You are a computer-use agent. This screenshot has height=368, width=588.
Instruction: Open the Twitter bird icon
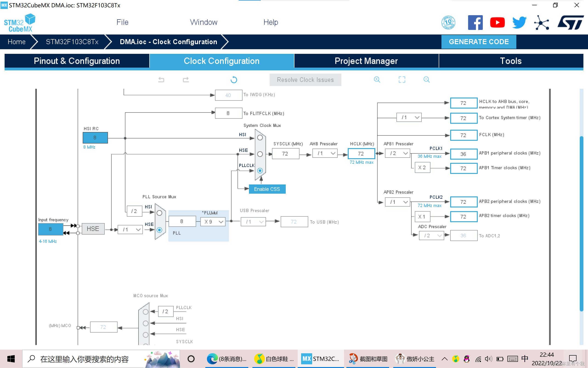(519, 22)
